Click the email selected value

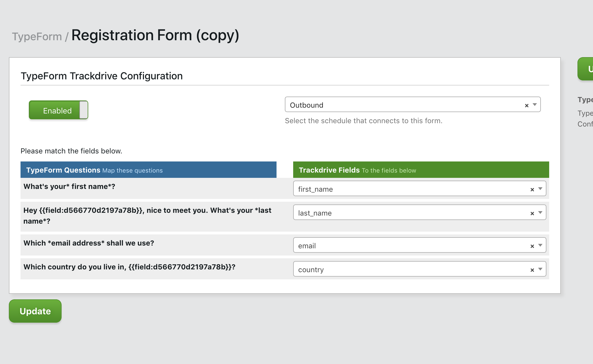click(x=307, y=246)
